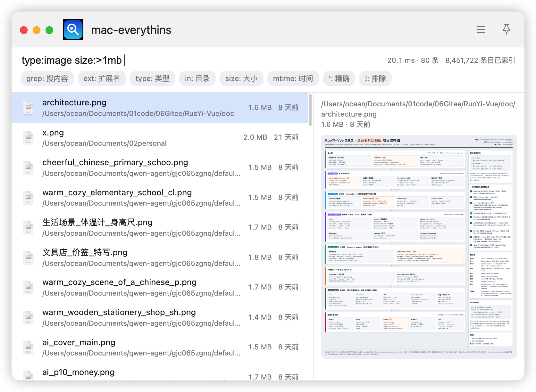Click the 8,451,722 条目已索引 status text
Viewport: 536px width, 392px height.
click(x=480, y=60)
